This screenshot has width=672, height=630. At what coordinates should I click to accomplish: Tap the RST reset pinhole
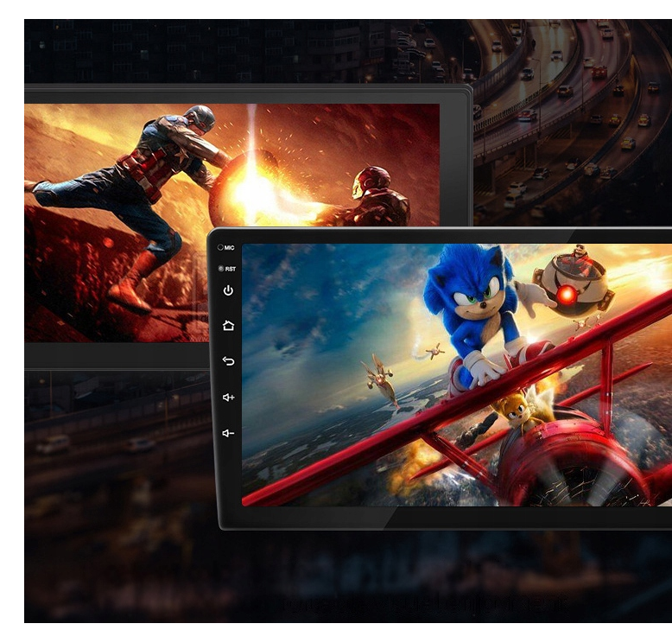click(221, 269)
